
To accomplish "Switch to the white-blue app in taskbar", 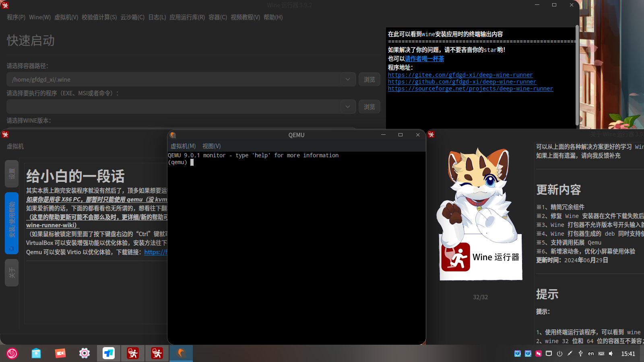I will pos(109,354).
